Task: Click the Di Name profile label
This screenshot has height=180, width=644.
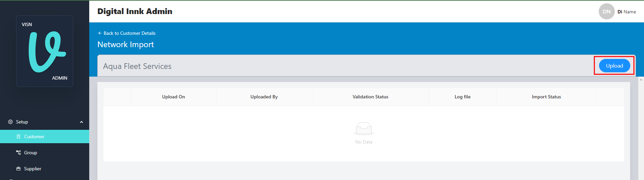Action: (627, 12)
